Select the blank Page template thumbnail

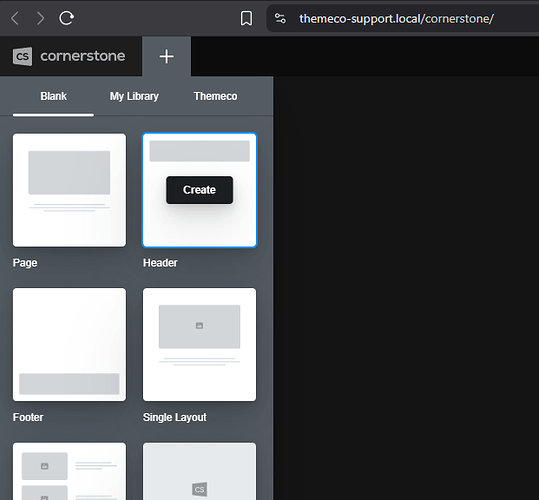point(69,190)
